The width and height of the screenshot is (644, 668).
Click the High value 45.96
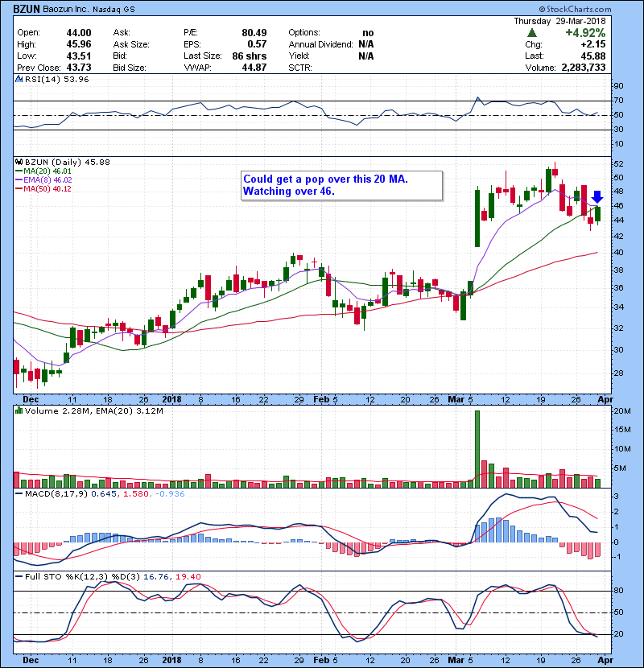pyautogui.click(x=79, y=44)
